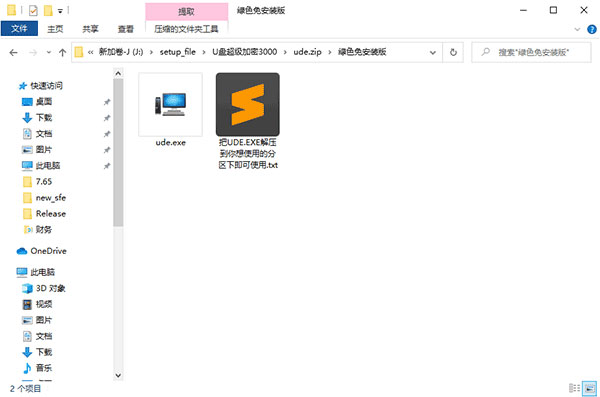
Task: Open recent locations dropdown arrow
Action: [49, 52]
